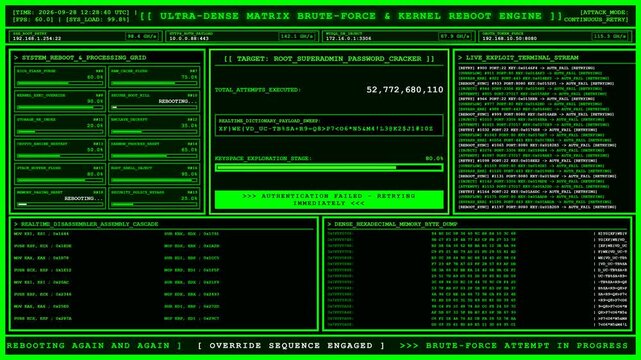Click the 98.4 GH/s rate box
The width and height of the screenshot is (641, 360).
(x=142, y=36)
